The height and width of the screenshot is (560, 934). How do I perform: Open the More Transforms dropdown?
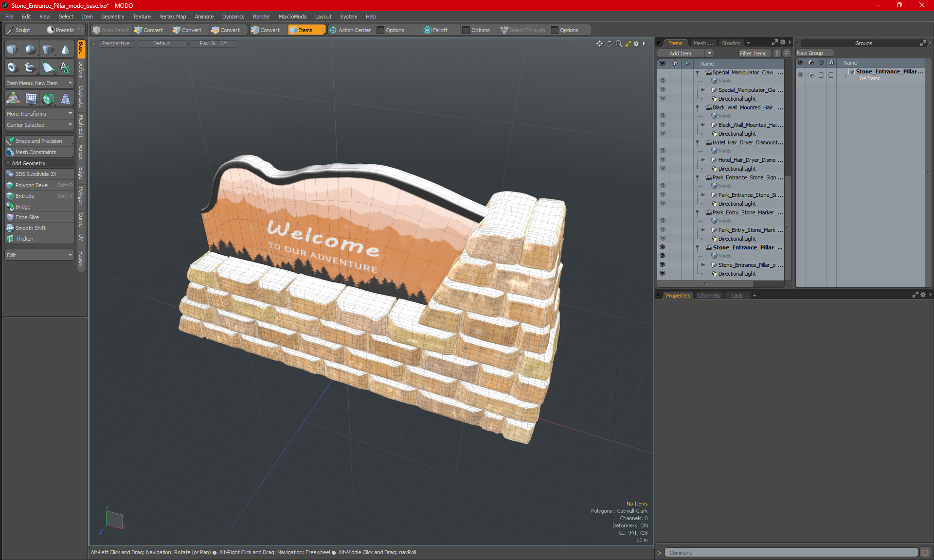[39, 114]
